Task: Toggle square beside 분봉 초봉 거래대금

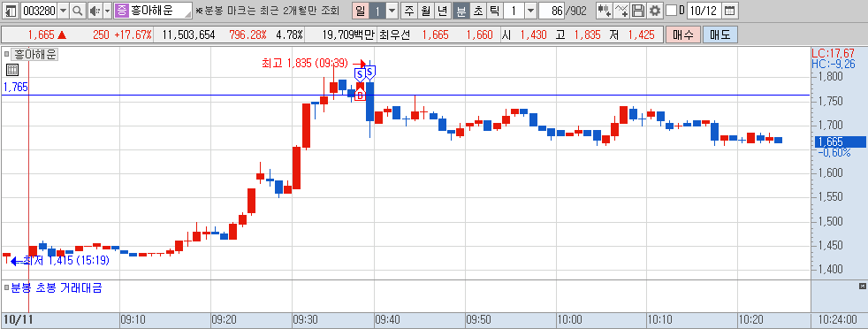Action: pyautogui.click(x=6, y=287)
